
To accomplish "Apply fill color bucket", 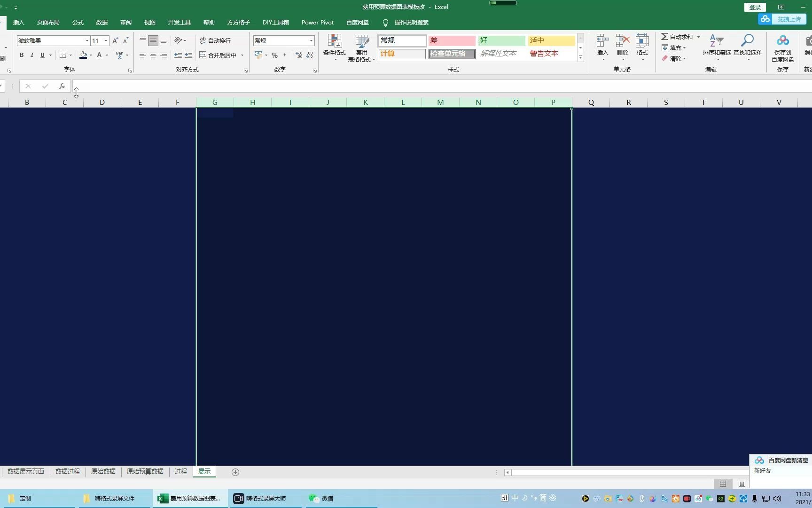I will [83, 55].
